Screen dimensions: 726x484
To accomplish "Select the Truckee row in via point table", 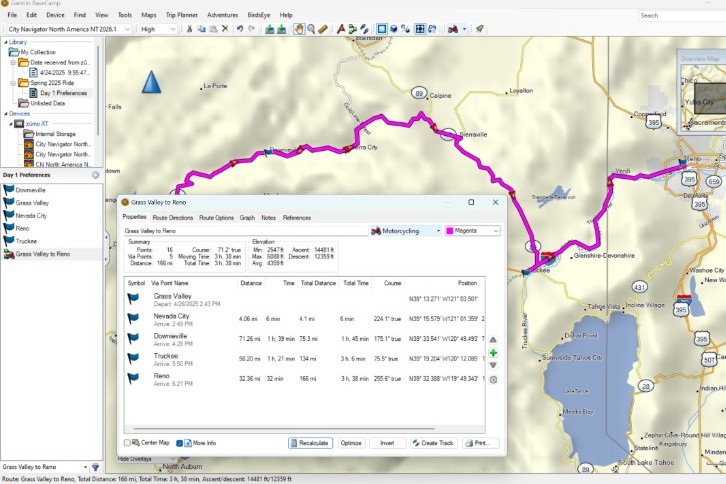I will pos(306,359).
